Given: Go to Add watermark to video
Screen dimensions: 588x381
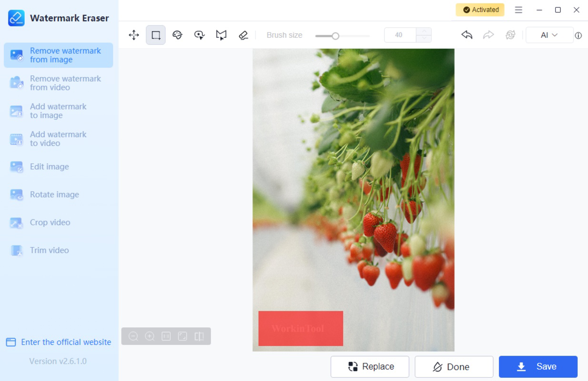Looking at the screenshot, I should point(58,139).
